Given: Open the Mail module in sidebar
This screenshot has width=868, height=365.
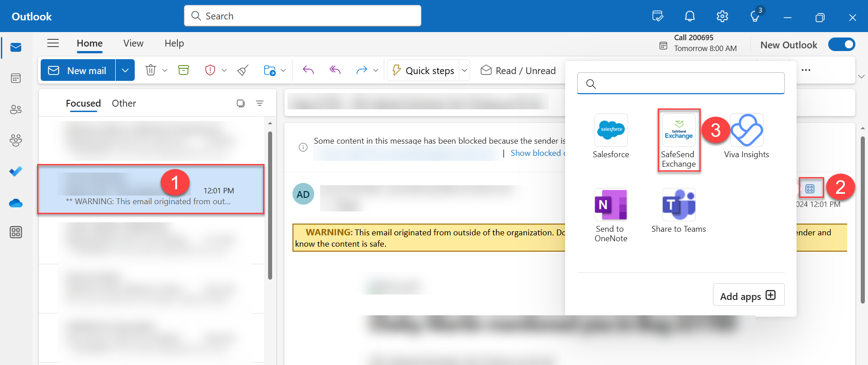Looking at the screenshot, I should [x=16, y=47].
